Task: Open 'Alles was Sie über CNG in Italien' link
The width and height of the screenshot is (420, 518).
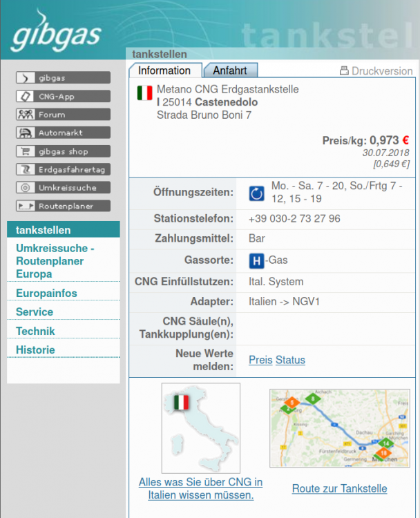Action: click(x=200, y=488)
